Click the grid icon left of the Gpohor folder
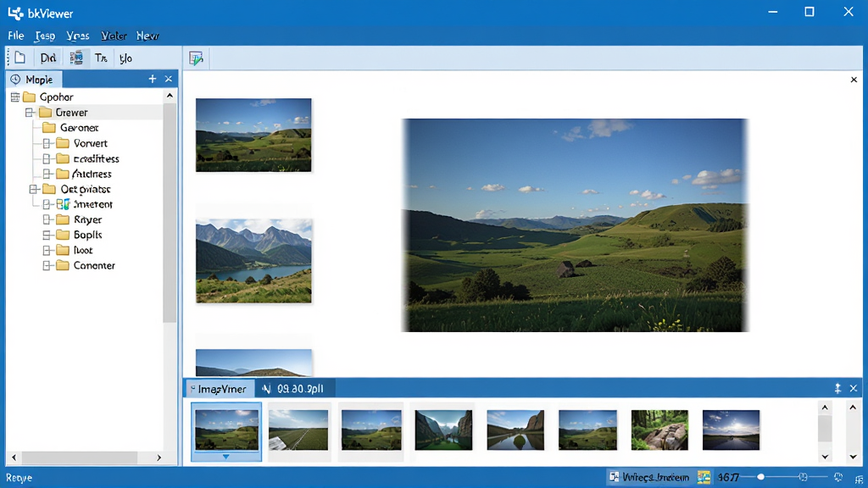 pos(15,97)
